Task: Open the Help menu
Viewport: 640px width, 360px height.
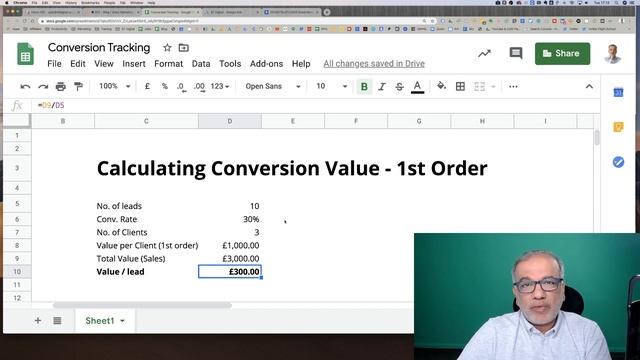Action: pyautogui.click(x=301, y=64)
